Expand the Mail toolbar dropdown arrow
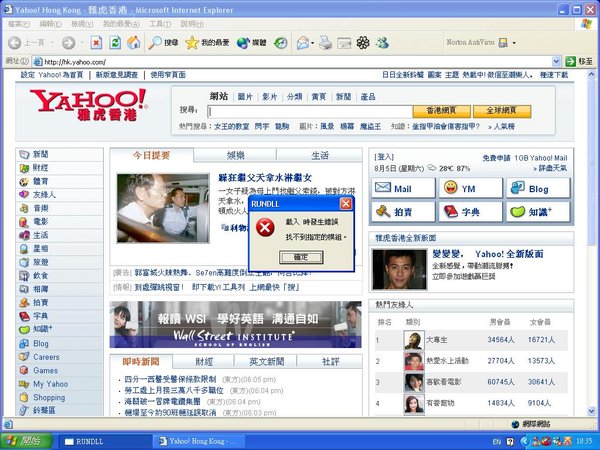The image size is (600, 450). [x=312, y=43]
